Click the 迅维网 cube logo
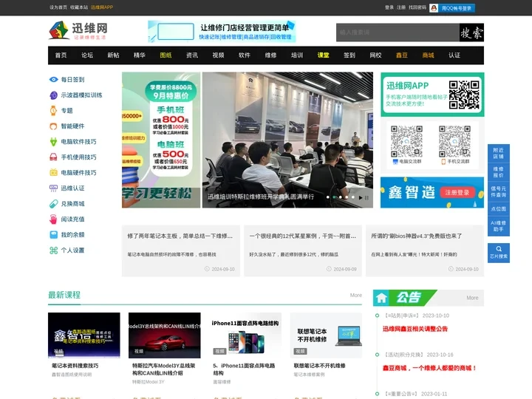The height and width of the screenshot is (399, 532). (58, 30)
